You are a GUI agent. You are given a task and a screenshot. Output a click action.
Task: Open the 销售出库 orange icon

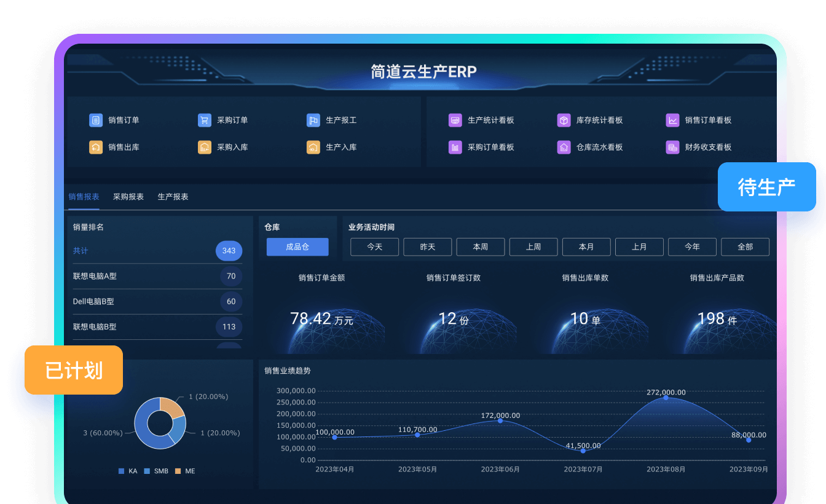point(96,148)
